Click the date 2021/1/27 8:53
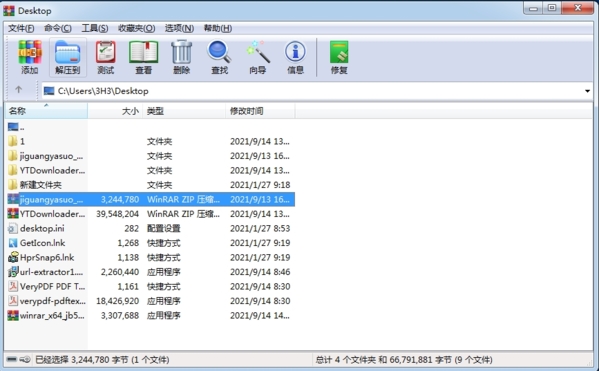The height and width of the screenshot is (371, 599). click(x=260, y=228)
